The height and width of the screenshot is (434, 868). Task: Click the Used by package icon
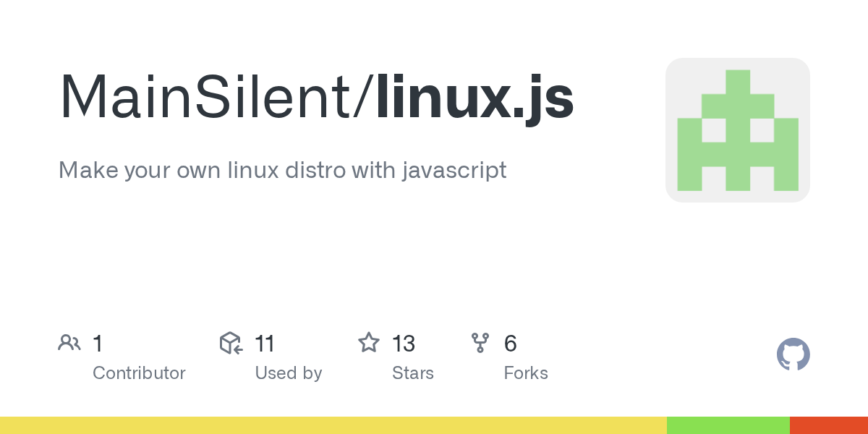tap(231, 343)
